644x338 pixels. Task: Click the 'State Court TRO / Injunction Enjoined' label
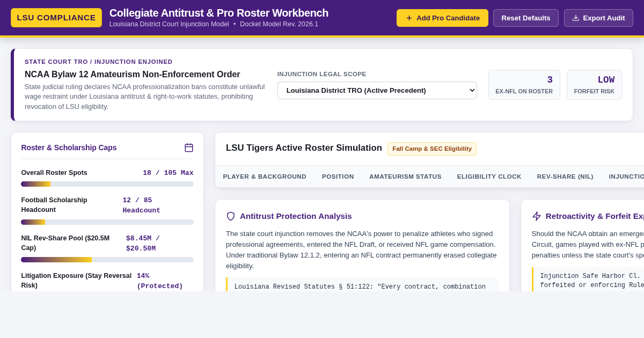tap(99, 62)
